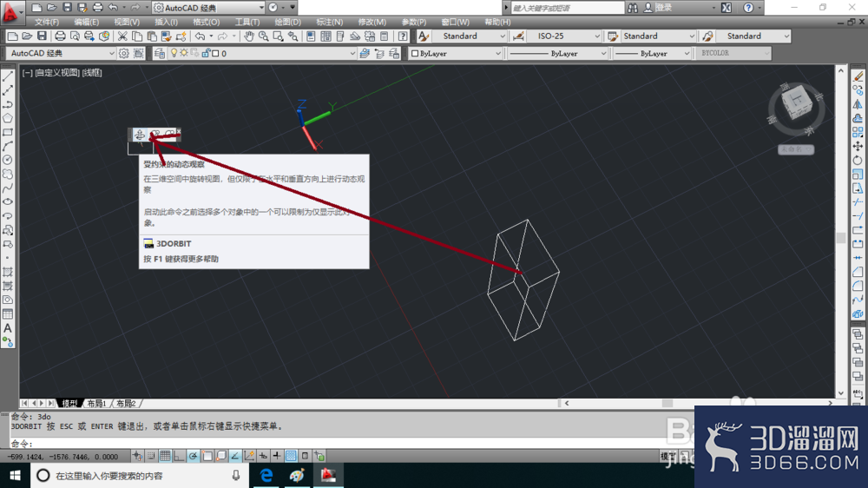Toggle 3D Object Snap in status bar
The height and width of the screenshot is (488, 868).
(220, 457)
